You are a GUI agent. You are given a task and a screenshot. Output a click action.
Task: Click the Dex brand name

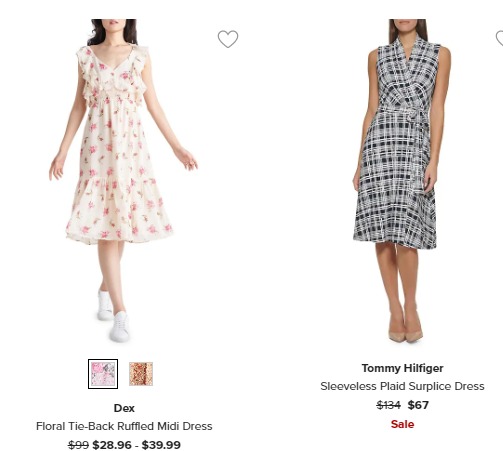click(124, 408)
